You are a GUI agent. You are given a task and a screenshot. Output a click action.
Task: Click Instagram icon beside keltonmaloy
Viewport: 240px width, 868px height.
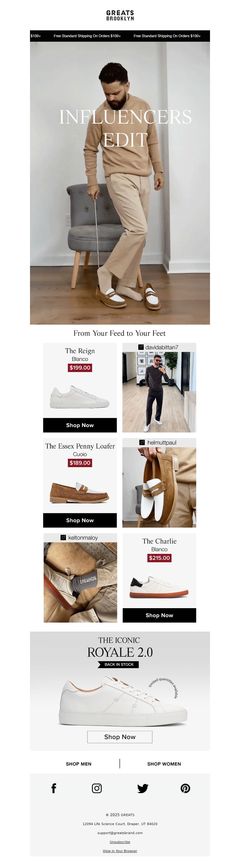pyautogui.click(x=63, y=537)
